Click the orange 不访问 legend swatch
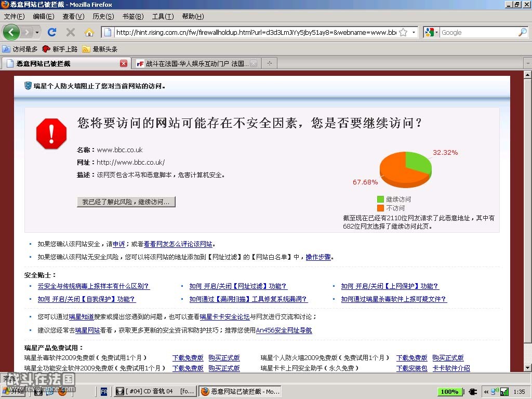 point(380,208)
